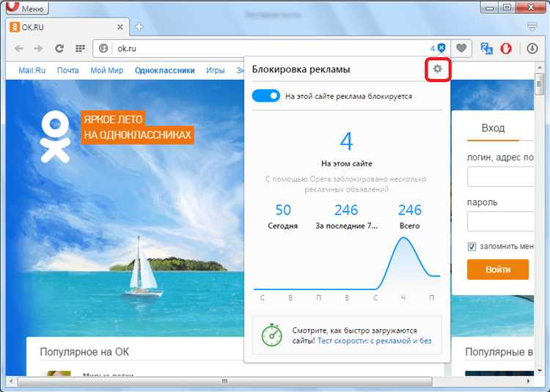The height and width of the screenshot is (392, 550).
Task: Open a new tab with plus button
Action: point(139,27)
